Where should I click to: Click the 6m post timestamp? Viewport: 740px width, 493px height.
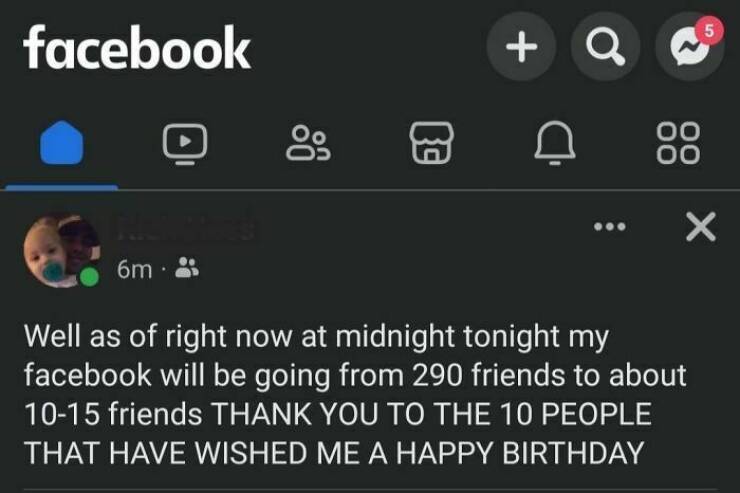(133, 268)
